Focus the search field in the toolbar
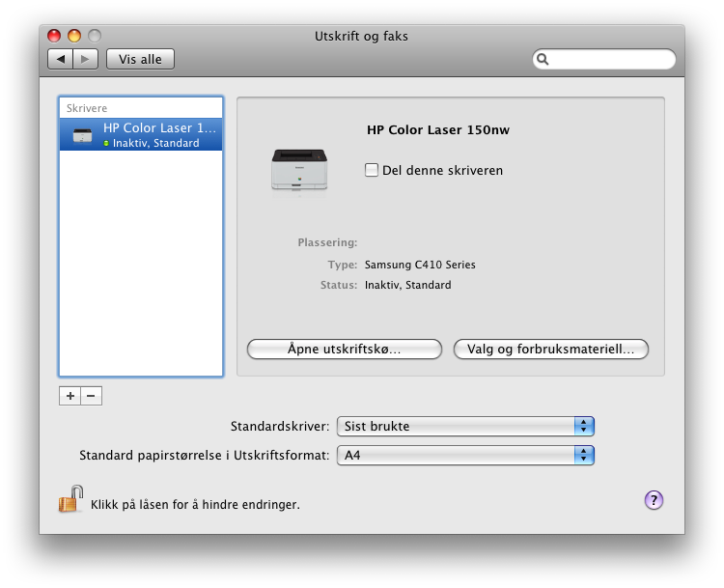Viewport: 724px width, 588px height. 604,59
